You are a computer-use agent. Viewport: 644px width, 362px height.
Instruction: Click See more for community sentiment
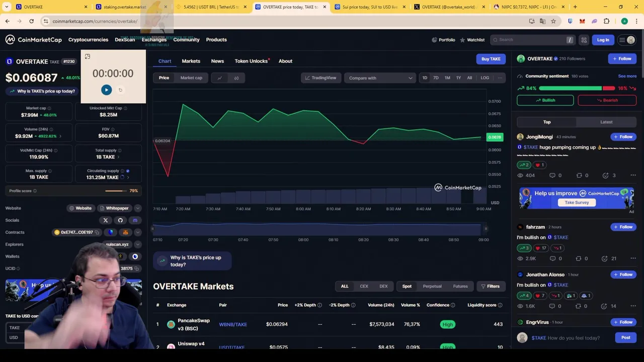pos(627,76)
